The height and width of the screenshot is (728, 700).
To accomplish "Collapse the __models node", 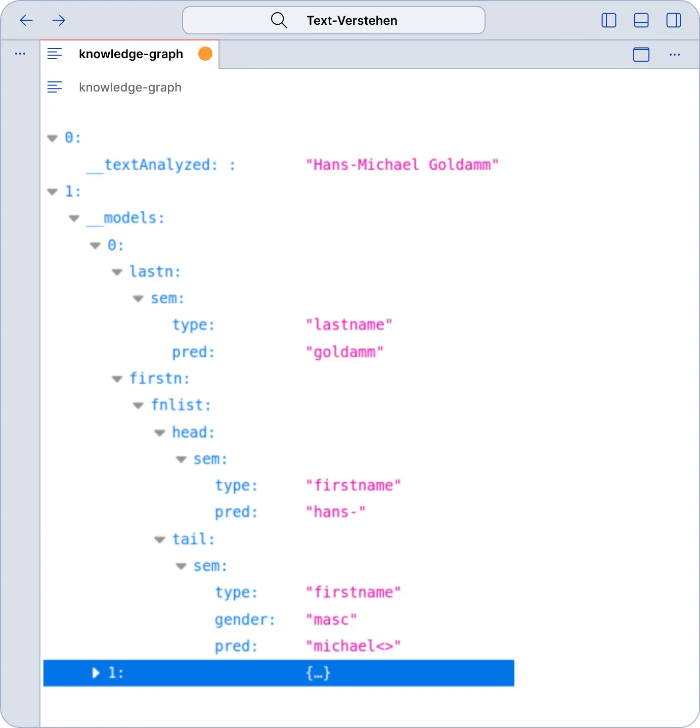I will [x=74, y=218].
